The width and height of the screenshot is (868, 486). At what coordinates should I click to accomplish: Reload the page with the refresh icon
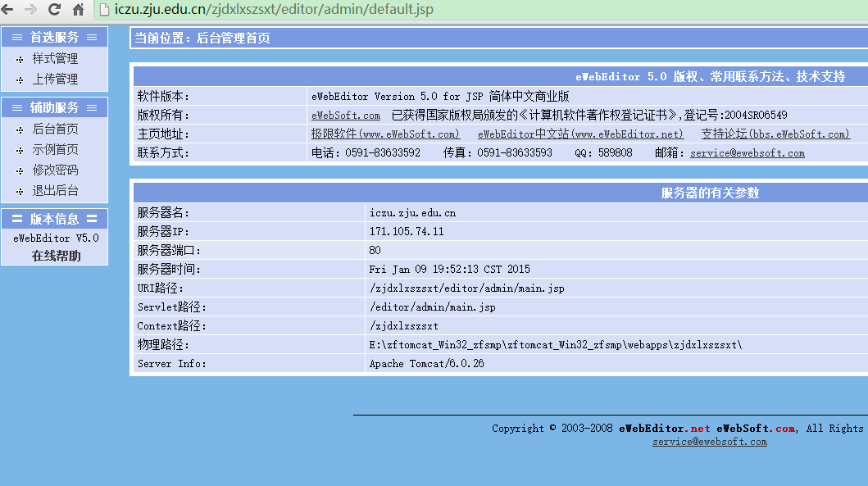click(54, 9)
